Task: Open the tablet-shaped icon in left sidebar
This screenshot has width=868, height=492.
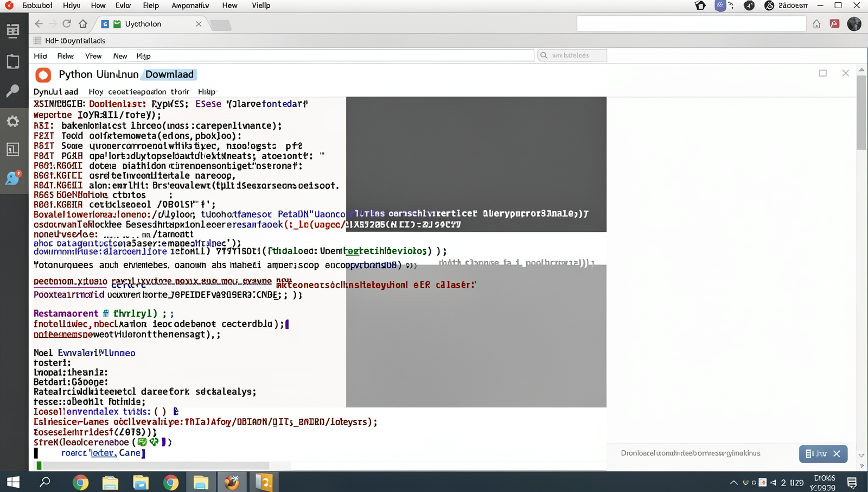Action: pyautogui.click(x=13, y=61)
